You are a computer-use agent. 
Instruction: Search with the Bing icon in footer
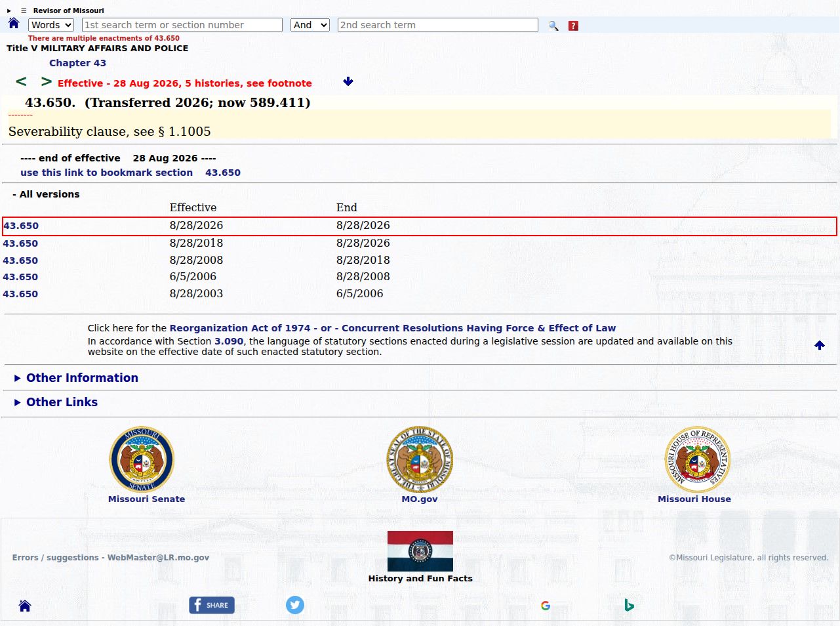pyautogui.click(x=629, y=605)
